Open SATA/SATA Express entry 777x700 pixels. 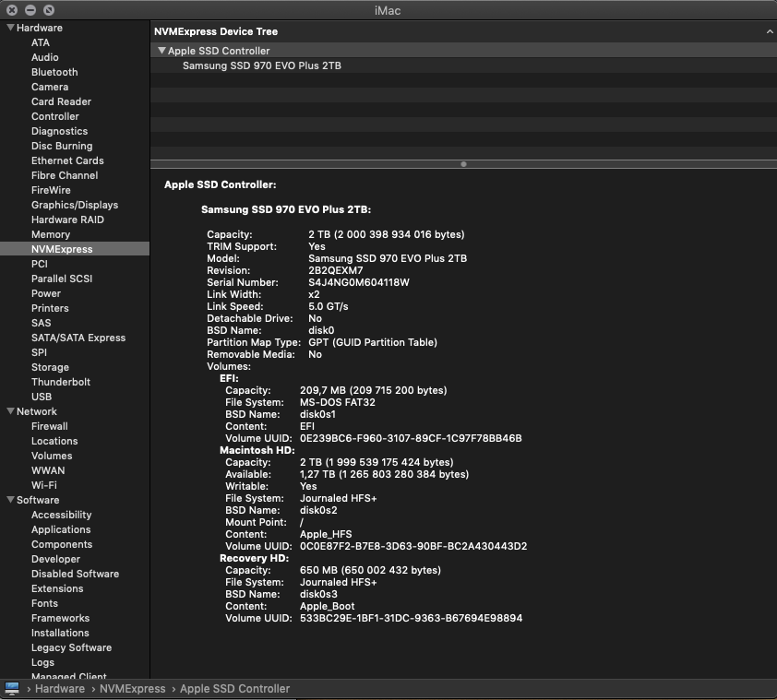coord(78,338)
